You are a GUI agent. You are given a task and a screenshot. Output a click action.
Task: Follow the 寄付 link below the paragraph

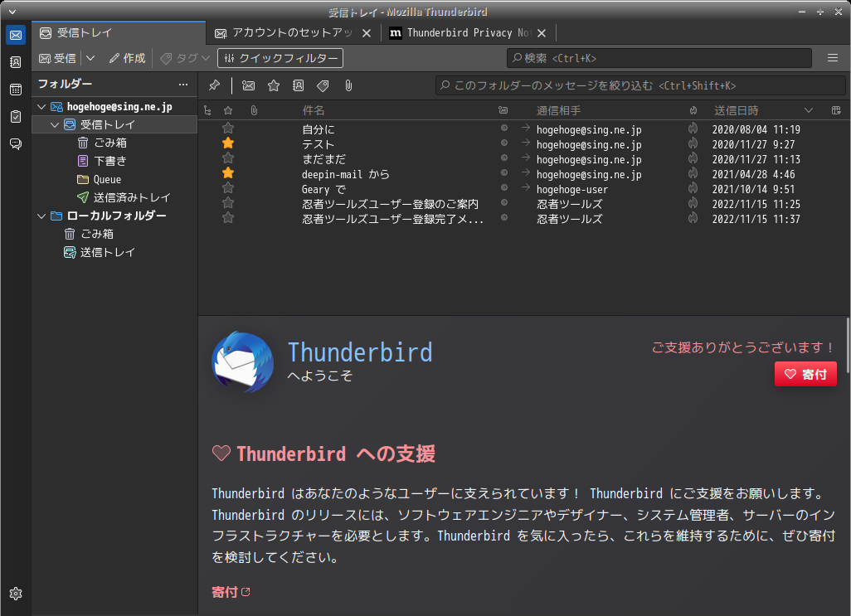[231, 592]
